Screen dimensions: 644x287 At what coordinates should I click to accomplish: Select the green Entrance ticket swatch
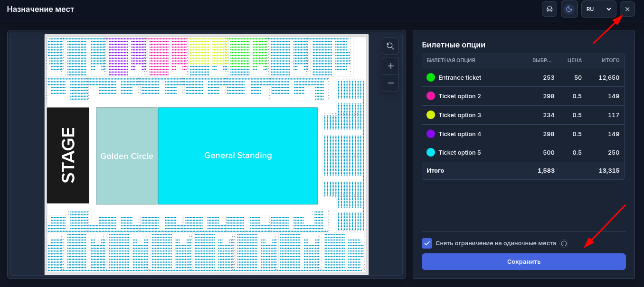pos(431,77)
